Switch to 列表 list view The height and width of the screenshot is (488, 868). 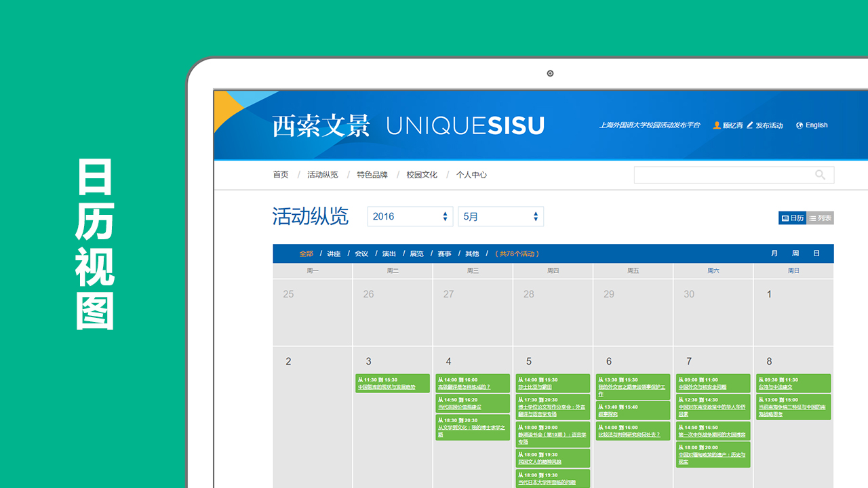tap(820, 218)
